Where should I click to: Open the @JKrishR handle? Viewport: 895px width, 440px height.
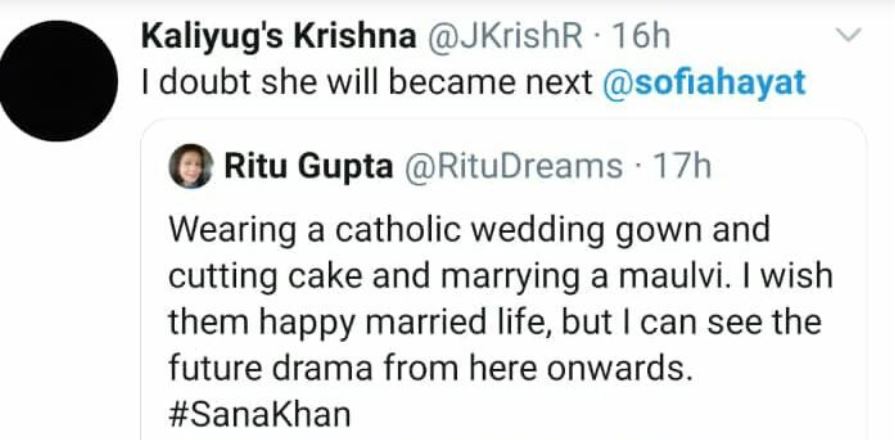[x=504, y=38]
